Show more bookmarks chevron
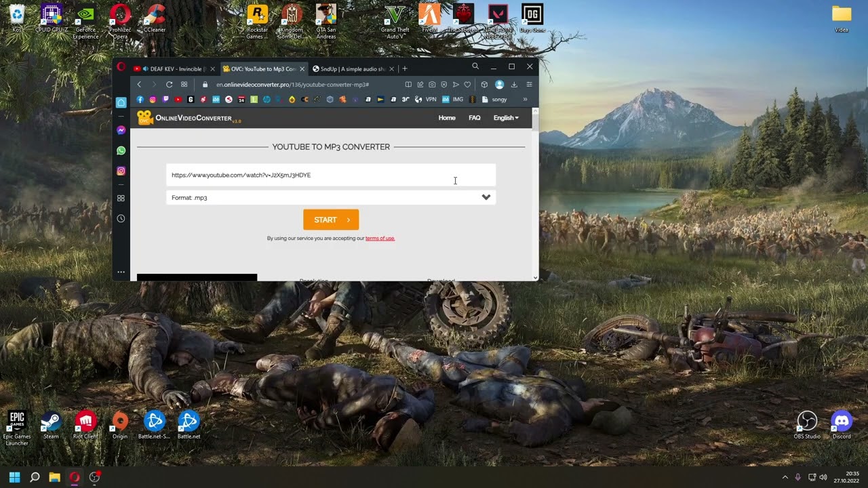868x488 pixels. click(525, 100)
